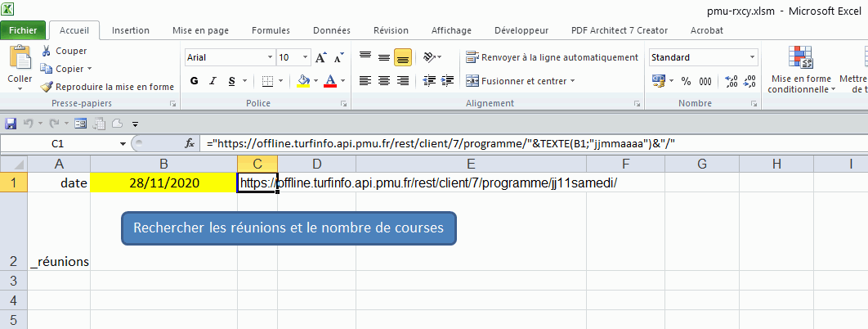Click the redo arrow in quick access
The width and height of the screenshot is (868, 329).
pyautogui.click(x=54, y=123)
